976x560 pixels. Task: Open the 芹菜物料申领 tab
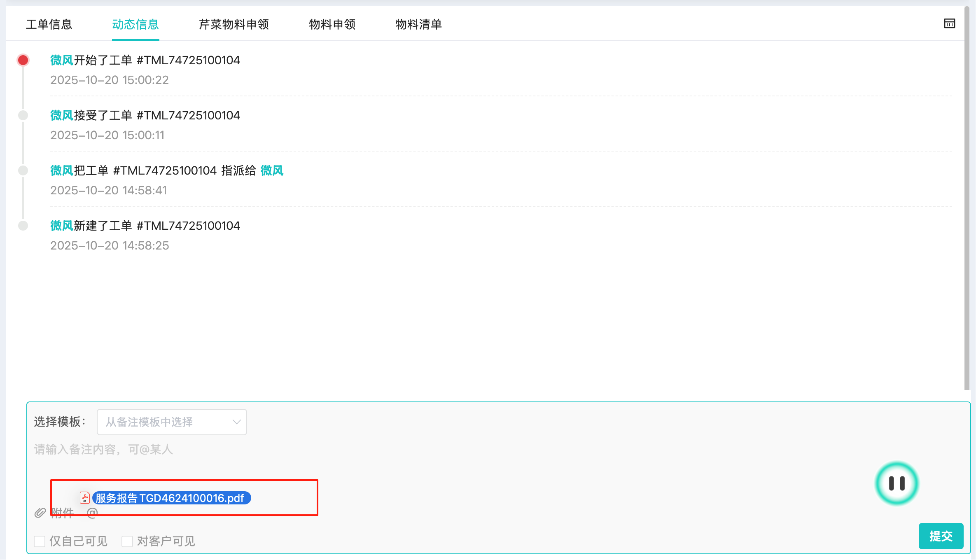pyautogui.click(x=234, y=24)
